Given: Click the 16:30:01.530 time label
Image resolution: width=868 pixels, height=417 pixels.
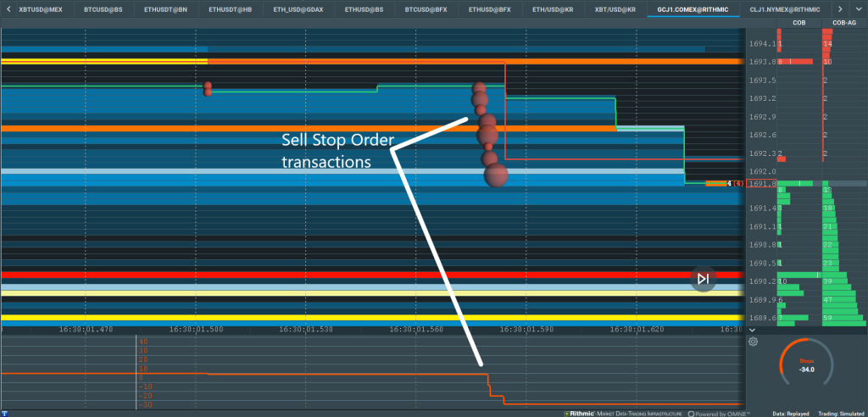Looking at the screenshot, I should point(306,330).
